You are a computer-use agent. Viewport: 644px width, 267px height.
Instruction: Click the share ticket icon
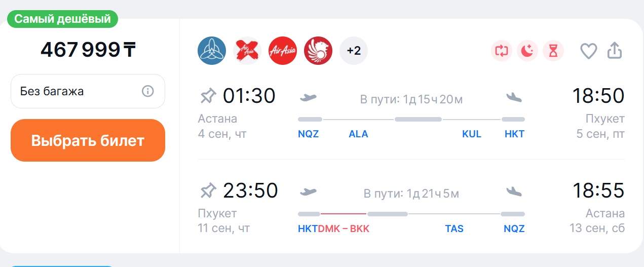[x=614, y=50]
